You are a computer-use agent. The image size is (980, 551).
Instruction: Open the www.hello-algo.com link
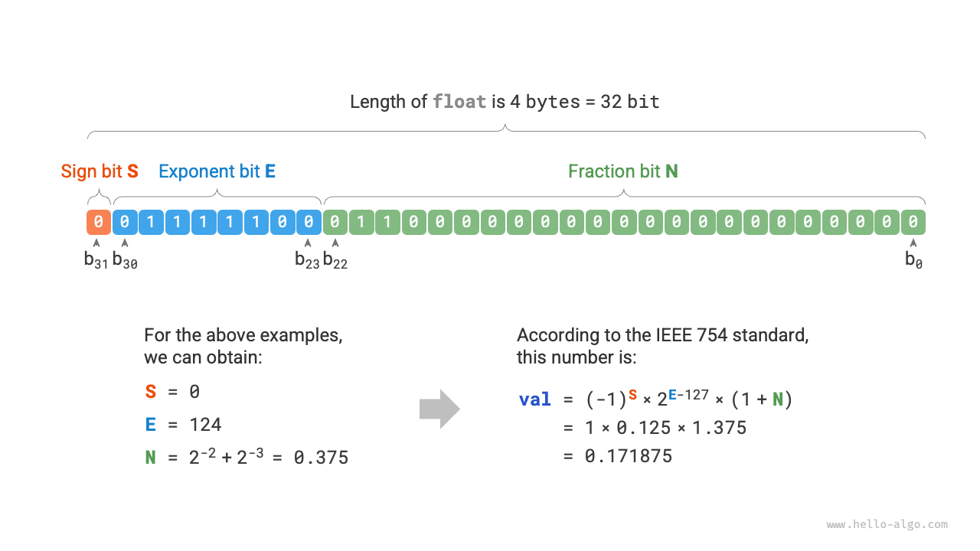coord(887,525)
